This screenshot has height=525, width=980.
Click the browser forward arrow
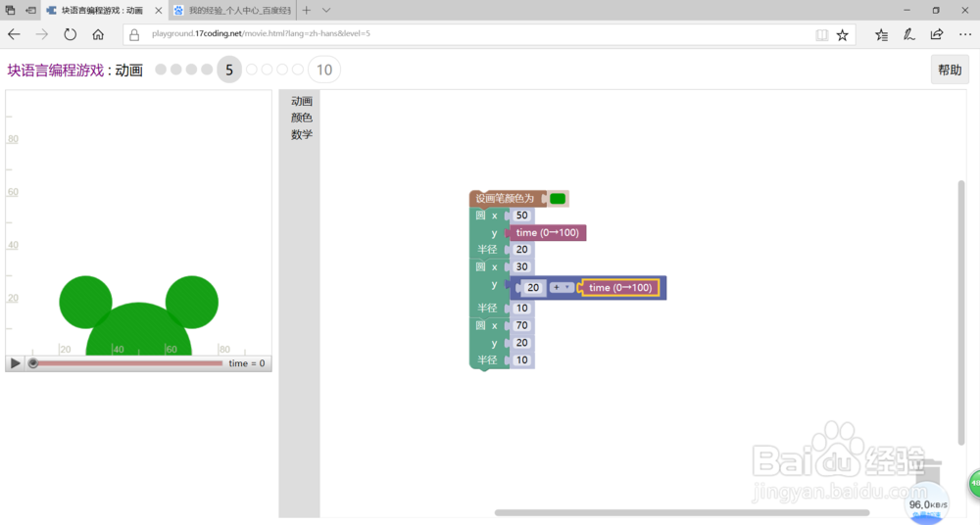(x=42, y=34)
